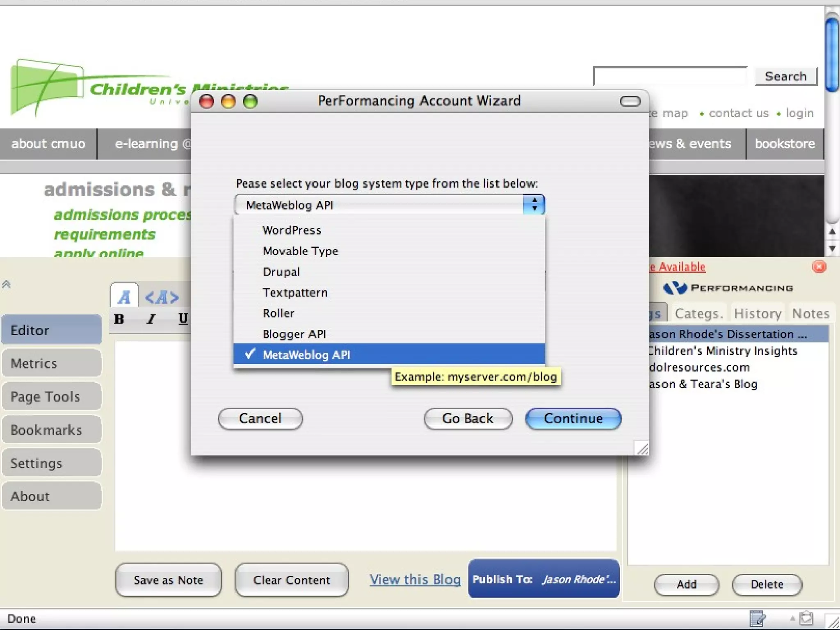The height and width of the screenshot is (630, 840).
Task: Open Publish To blog selector
Action: coord(543,580)
